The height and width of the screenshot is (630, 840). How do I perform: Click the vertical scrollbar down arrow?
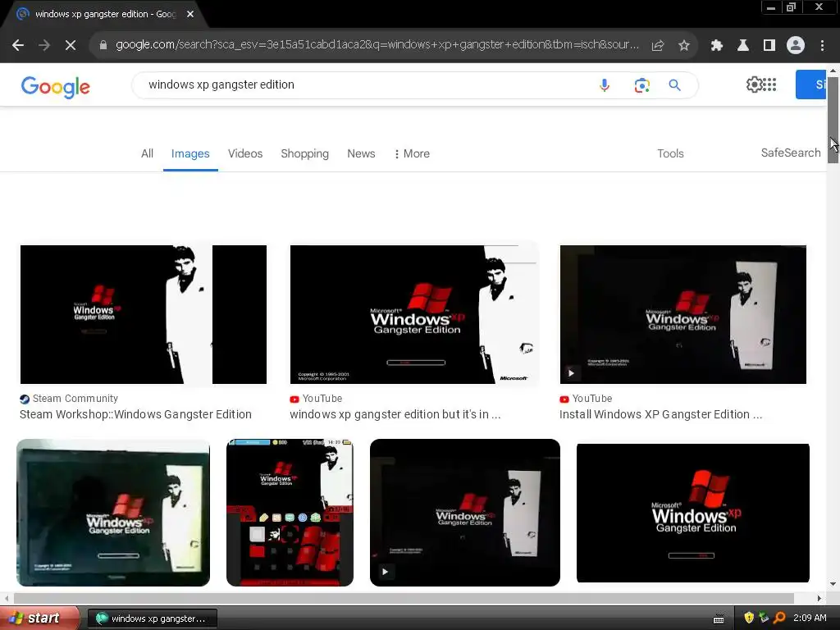[833, 584]
